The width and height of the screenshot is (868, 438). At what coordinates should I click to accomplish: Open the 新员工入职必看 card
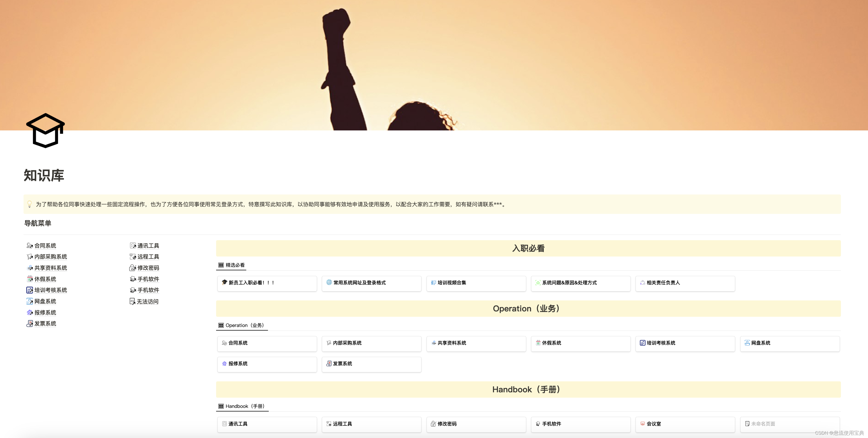[x=267, y=283]
